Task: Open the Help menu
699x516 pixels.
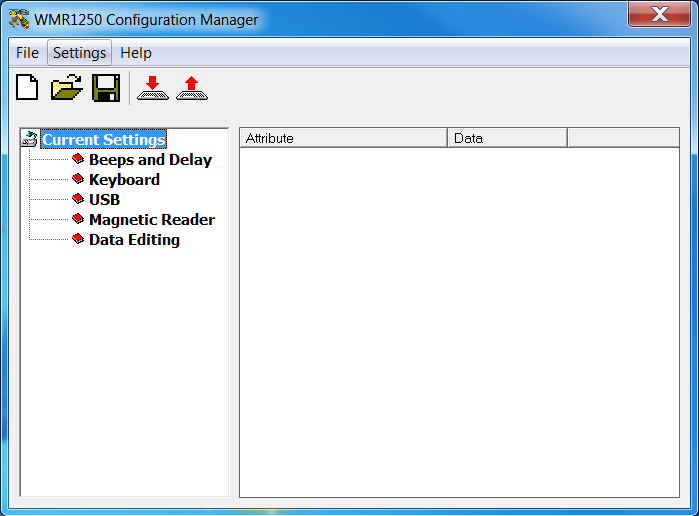Action: click(x=136, y=53)
